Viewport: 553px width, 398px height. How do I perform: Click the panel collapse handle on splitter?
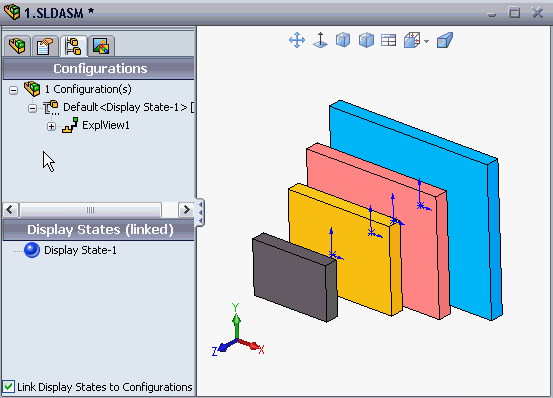pyautogui.click(x=200, y=212)
